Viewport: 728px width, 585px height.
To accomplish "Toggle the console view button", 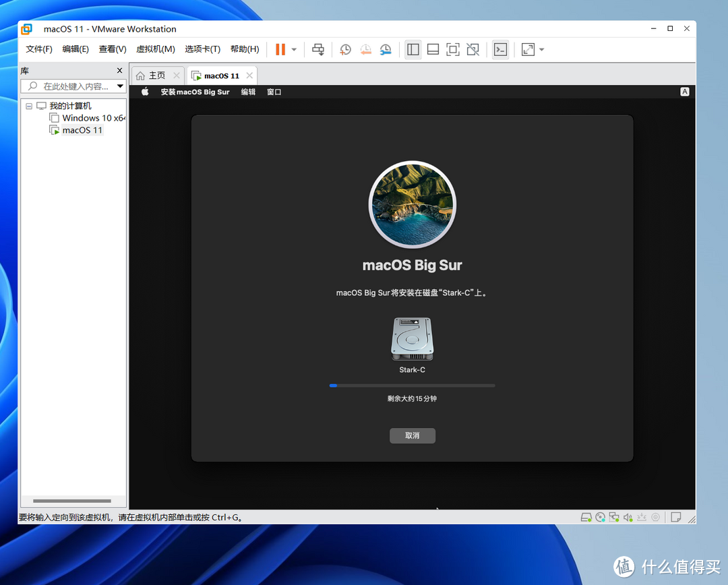I will click(x=500, y=50).
